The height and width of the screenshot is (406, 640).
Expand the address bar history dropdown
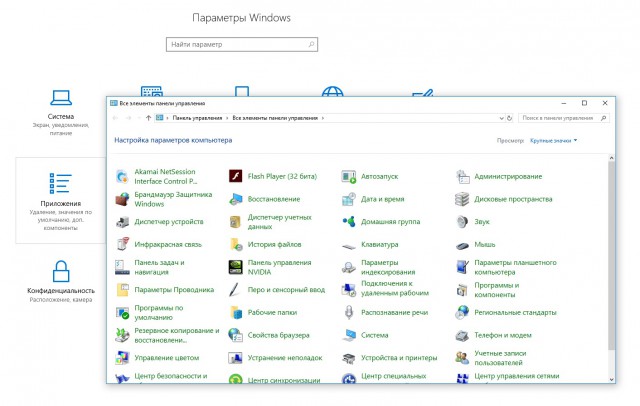pos(501,118)
